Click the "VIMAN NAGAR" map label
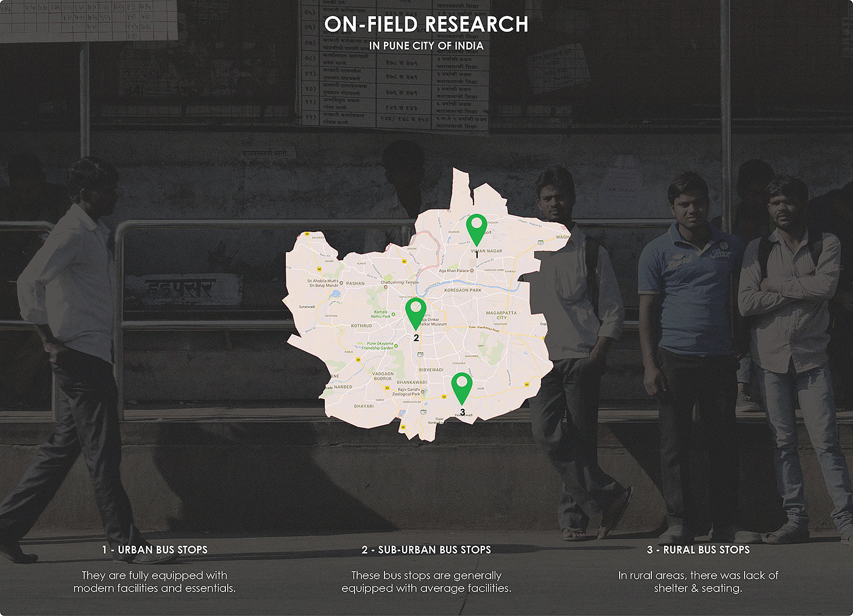Viewport: 853px width, 616px height. pos(486,251)
